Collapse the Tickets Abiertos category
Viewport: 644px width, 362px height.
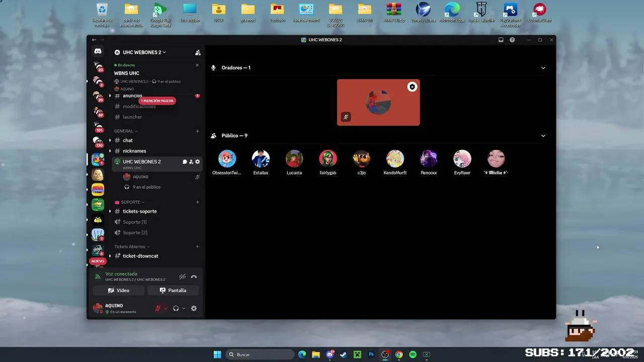[132, 247]
